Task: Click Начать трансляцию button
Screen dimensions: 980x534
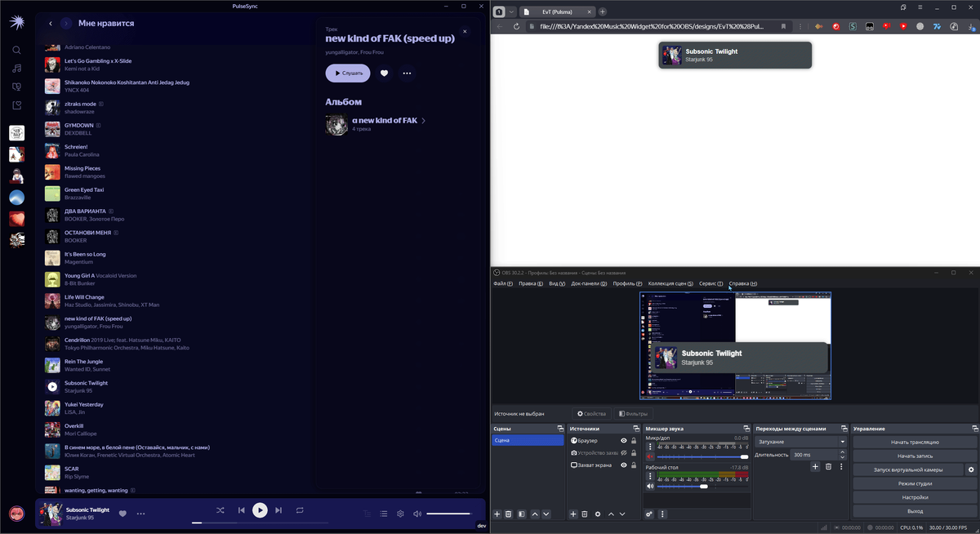Action: coord(915,442)
